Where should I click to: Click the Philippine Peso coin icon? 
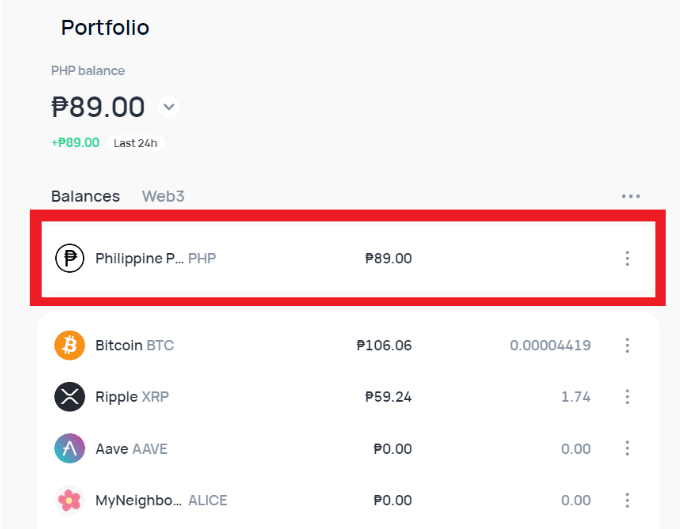(x=70, y=258)
